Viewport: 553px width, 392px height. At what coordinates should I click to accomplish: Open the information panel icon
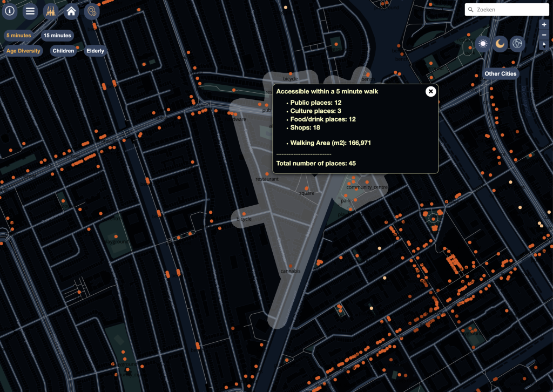[x=10, y=11]
